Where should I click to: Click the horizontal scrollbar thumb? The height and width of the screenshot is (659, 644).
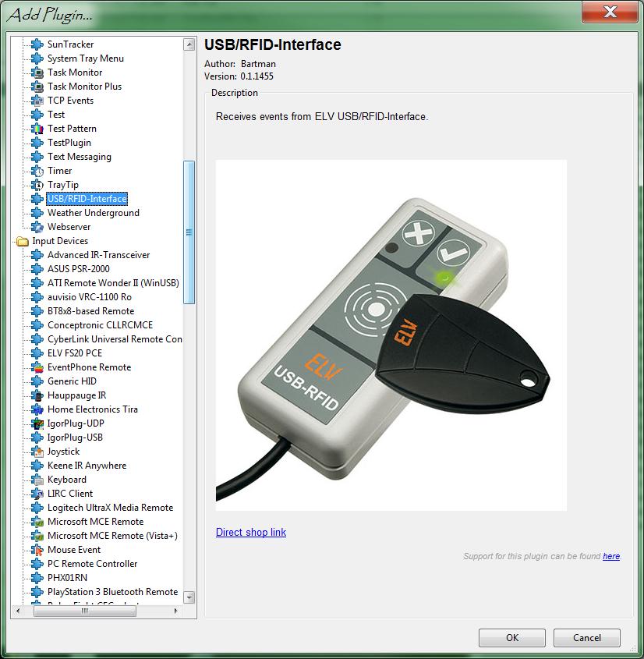85,611
